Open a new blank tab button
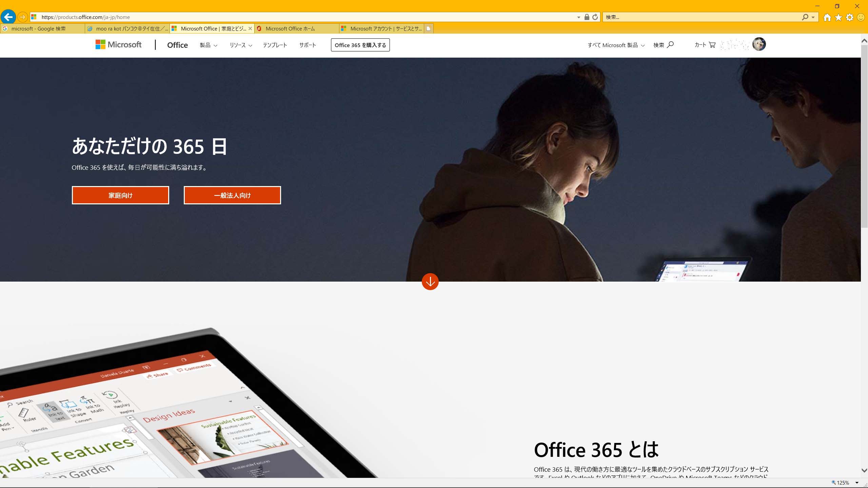 pyautogui.click(x=429, y=28)
